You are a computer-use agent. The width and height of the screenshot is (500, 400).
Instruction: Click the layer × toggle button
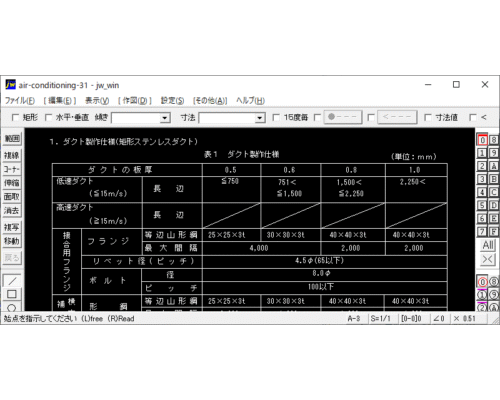(488, 259)
